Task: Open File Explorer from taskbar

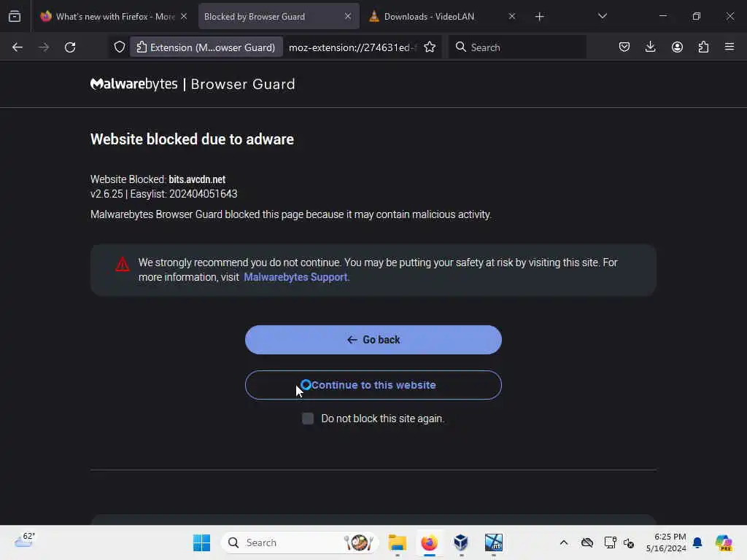Action: 398,542
